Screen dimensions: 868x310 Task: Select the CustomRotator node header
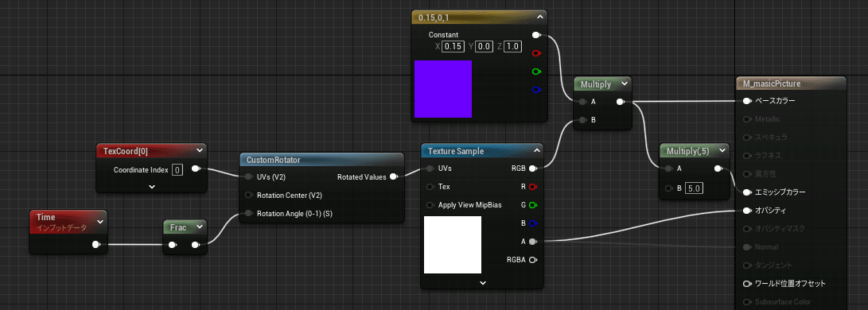pos(322,160)
